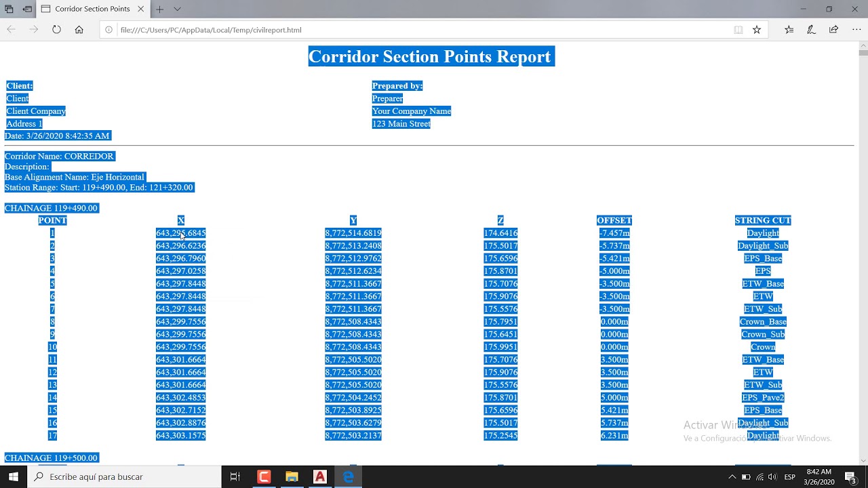Click Y value 8,772,514.6819
Screen dimensions: 868x488
[353, 233]
